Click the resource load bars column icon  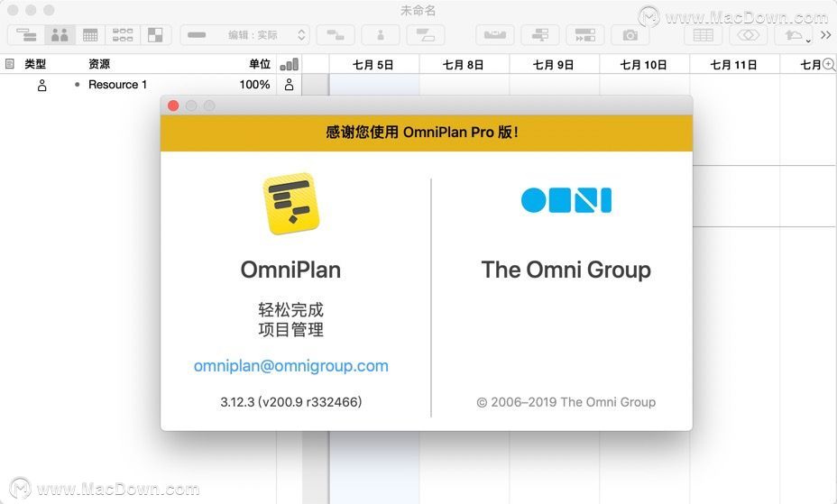pos(290,65)
